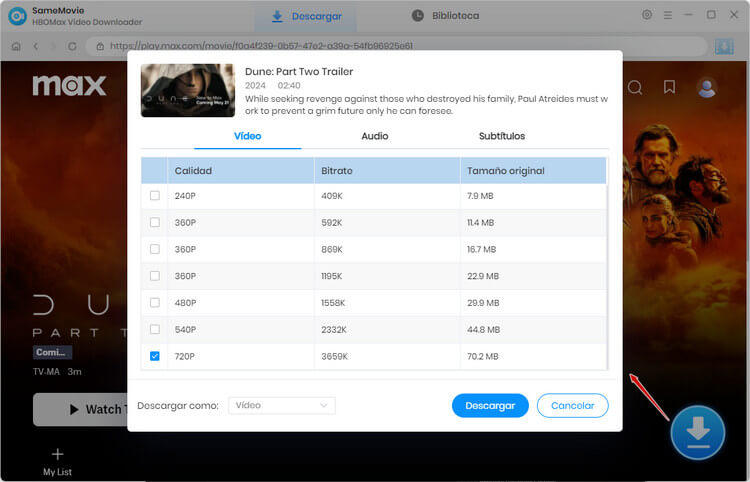Go back using the back arrow
750x482 pixels.
(36, 46)
